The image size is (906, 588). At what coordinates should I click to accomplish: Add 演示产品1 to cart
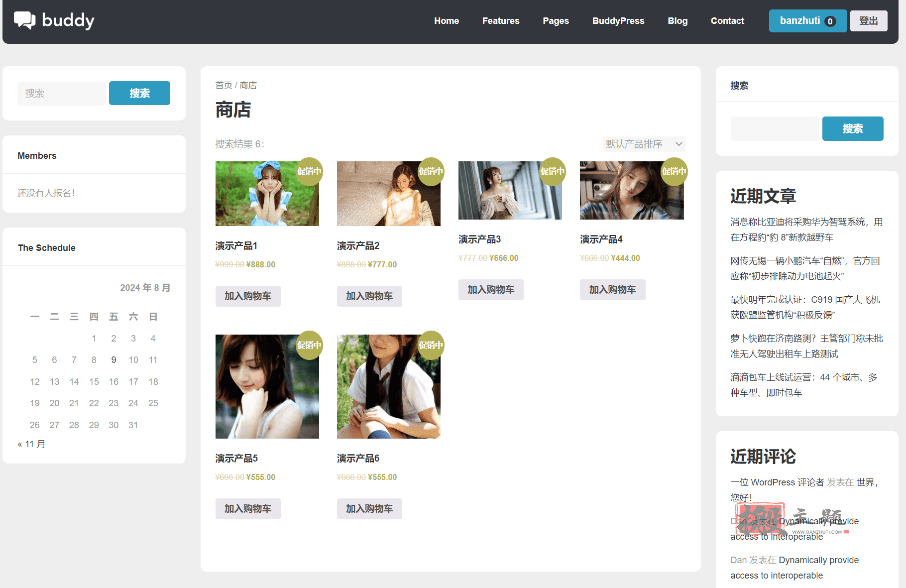pos(248,296)
